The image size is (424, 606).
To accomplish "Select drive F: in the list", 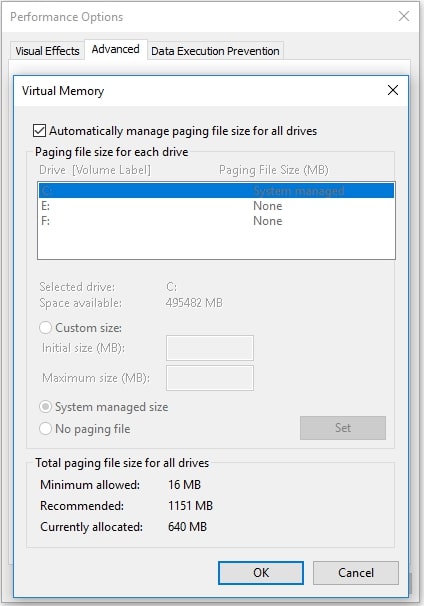I will pos(216,221).
